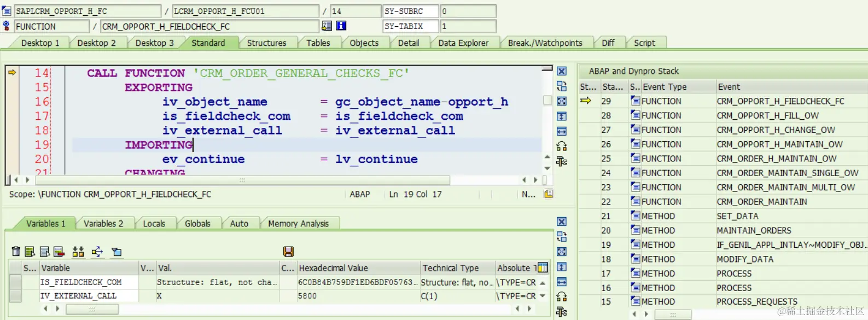Click the binoculars-style icon in Variables toolbar
The width and height of the screenshot is (868, 320).
[x=78, y=252]
